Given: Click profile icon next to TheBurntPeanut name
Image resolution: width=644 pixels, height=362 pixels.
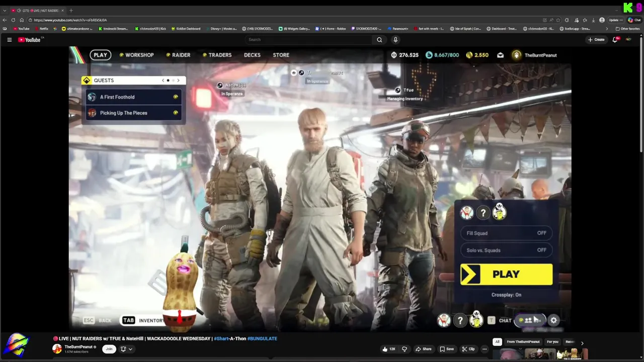Looking at the screenshot, I should (x=517, y=55).
